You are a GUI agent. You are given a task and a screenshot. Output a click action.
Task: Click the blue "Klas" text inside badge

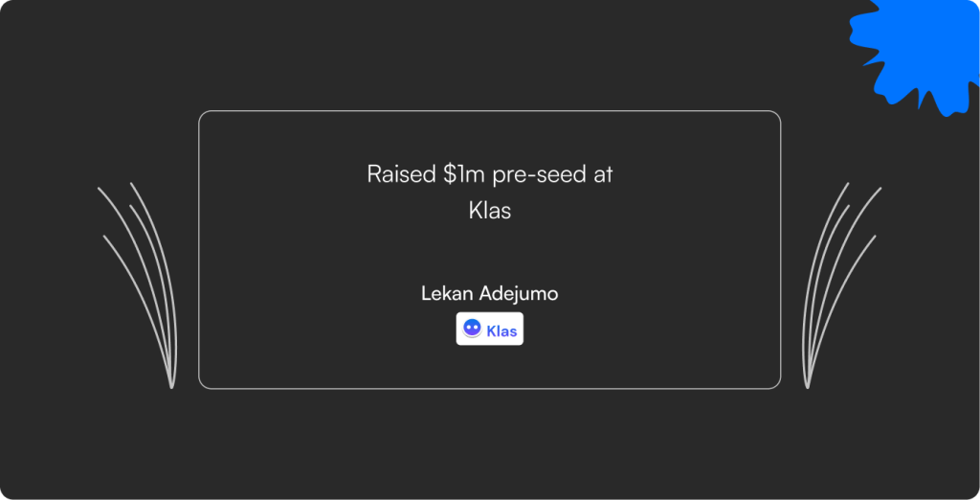tap(501, 331)
